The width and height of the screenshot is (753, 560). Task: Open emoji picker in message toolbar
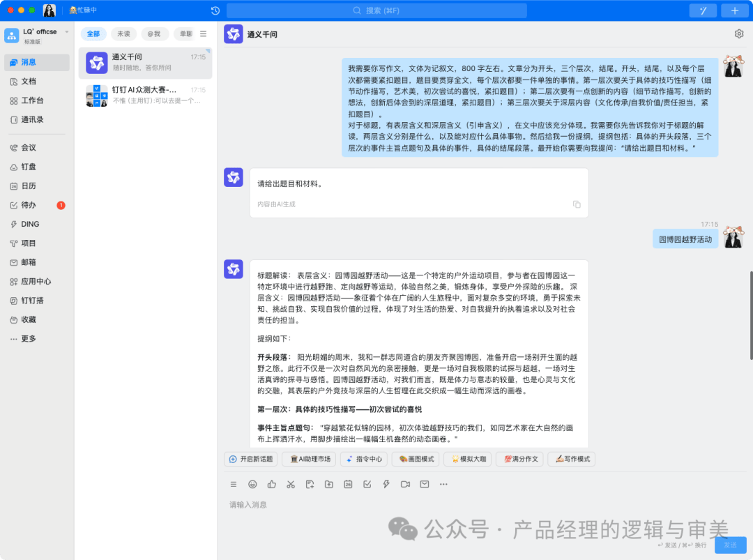(x=252, y=484)
